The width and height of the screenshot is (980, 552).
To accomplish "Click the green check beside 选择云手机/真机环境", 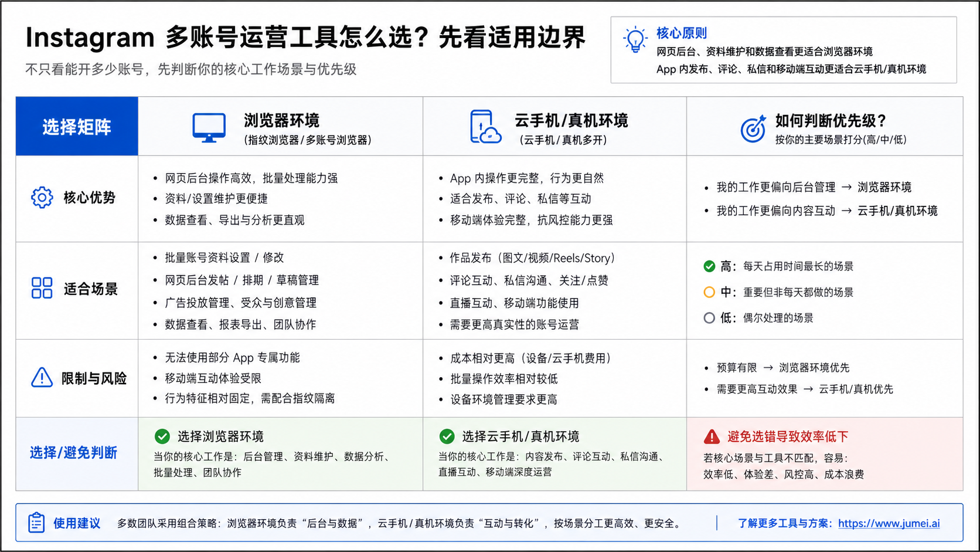I will point(447,436).
